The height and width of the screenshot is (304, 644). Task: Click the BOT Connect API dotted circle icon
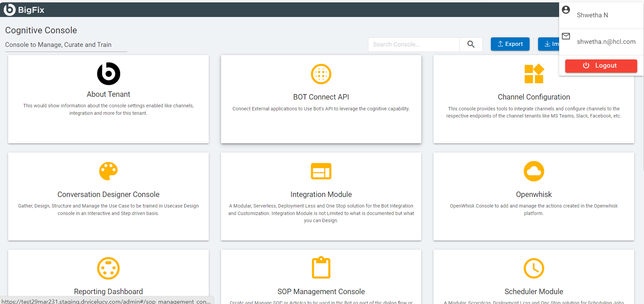click(321, 74)
